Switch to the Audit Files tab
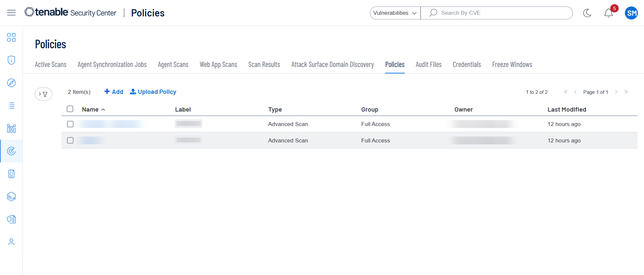 (x=428, y=65)
